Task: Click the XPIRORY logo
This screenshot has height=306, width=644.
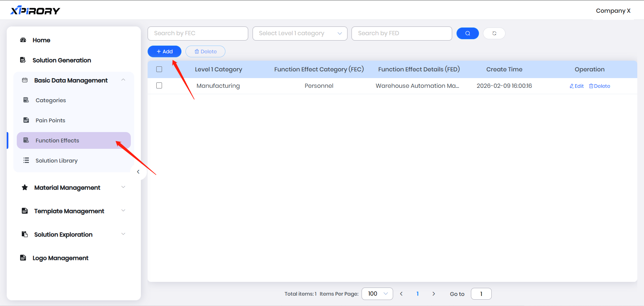Action: 35,10
